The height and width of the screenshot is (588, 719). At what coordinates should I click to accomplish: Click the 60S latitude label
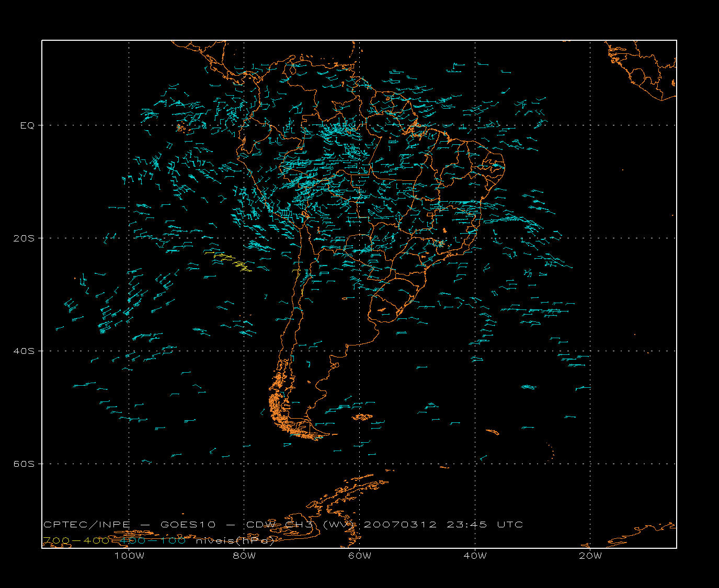pyautogui.click(x=24, y=464)
